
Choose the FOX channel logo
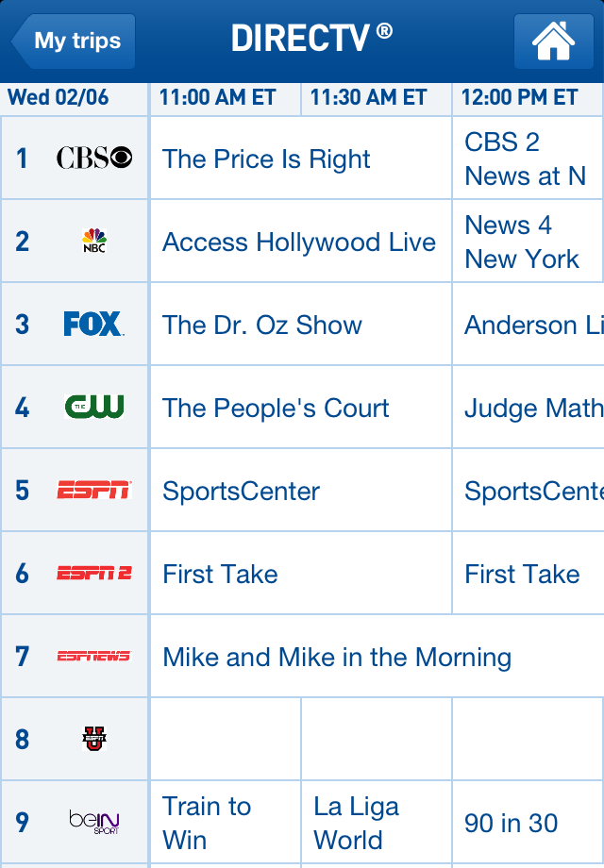(x=94, y=324)
